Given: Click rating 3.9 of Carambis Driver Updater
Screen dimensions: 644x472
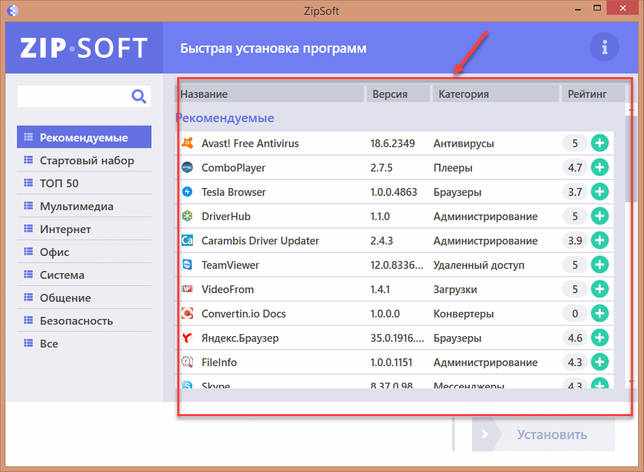Looking at the screenshot, I should click(575, 240).
